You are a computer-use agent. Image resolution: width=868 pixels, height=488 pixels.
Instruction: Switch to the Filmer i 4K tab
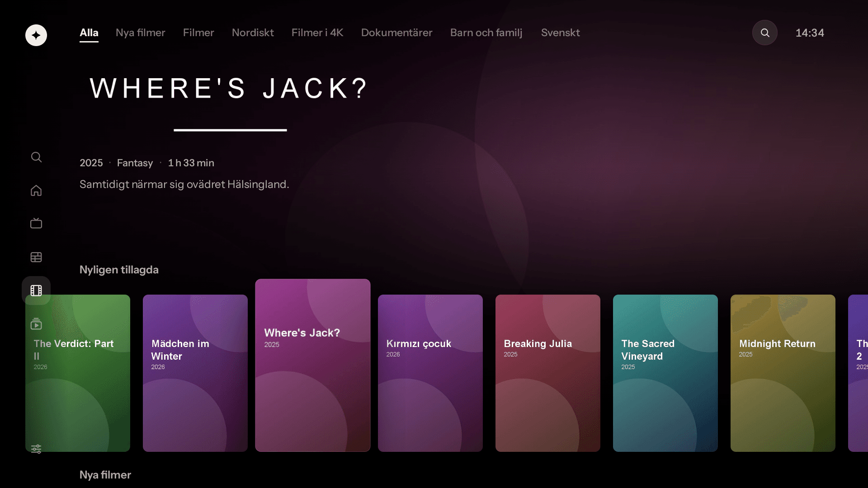317,33
